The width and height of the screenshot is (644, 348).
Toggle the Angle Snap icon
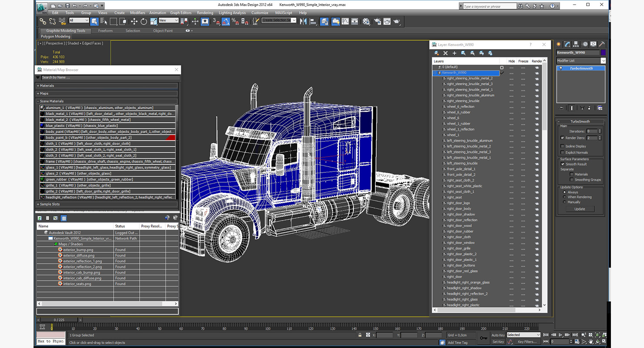pyautogui.click(x=226, y=21)
